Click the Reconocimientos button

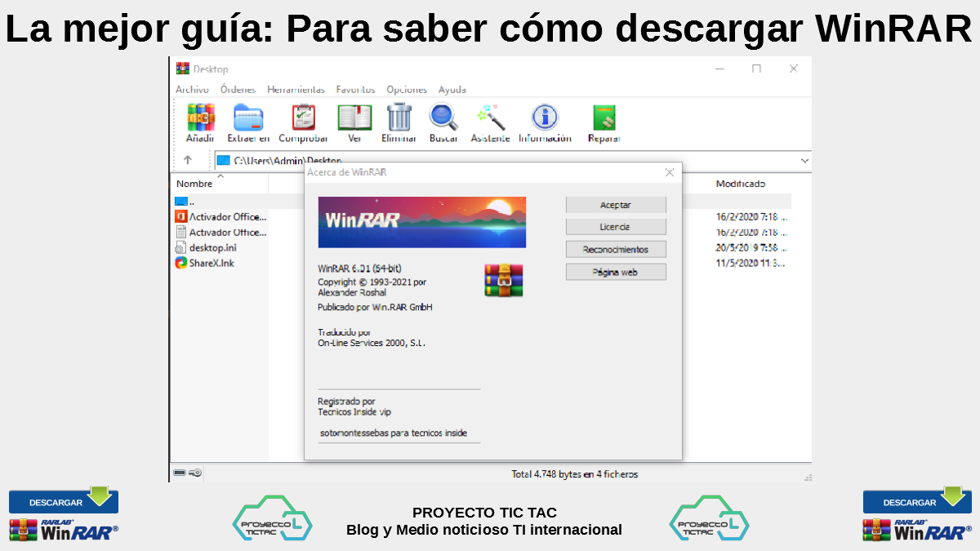[615, 249]
